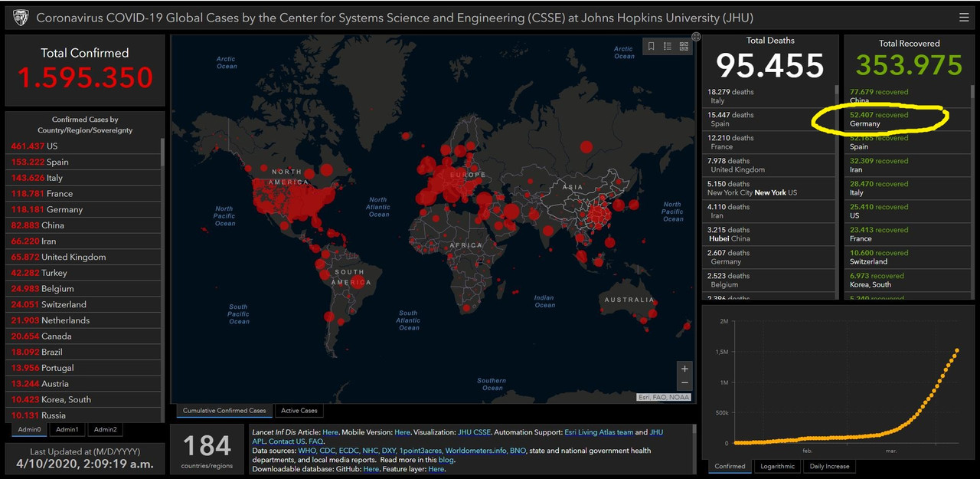Select Korea, South 10.423 confirmed row
The image size is (980, 479).
click(x=83, y=399)
